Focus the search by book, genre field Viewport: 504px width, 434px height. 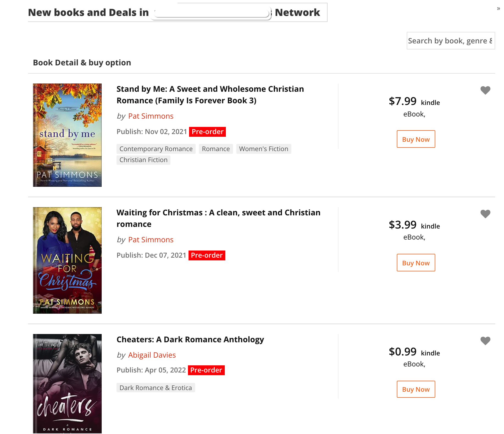point(451,41)
